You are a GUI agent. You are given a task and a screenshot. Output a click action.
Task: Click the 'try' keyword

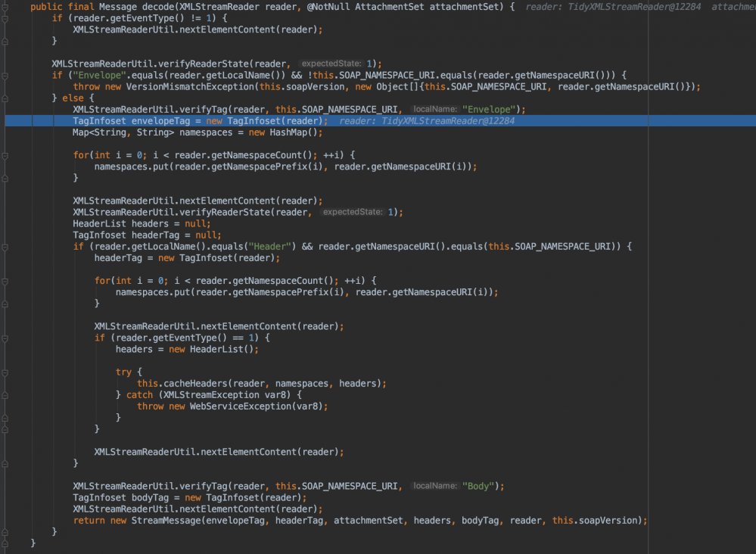click(x=123, y=372)
